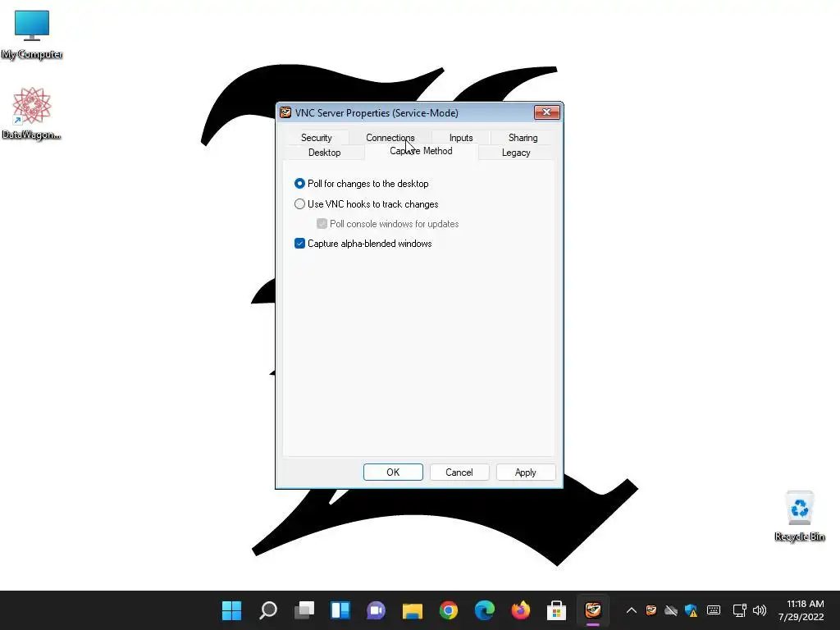Viewport: 840px width, 630px height.
Task: Switch to the Inputs tab
Action: coord(461,138)
